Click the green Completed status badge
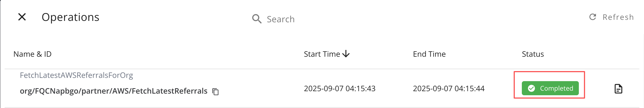 click(x=550, y=88)
